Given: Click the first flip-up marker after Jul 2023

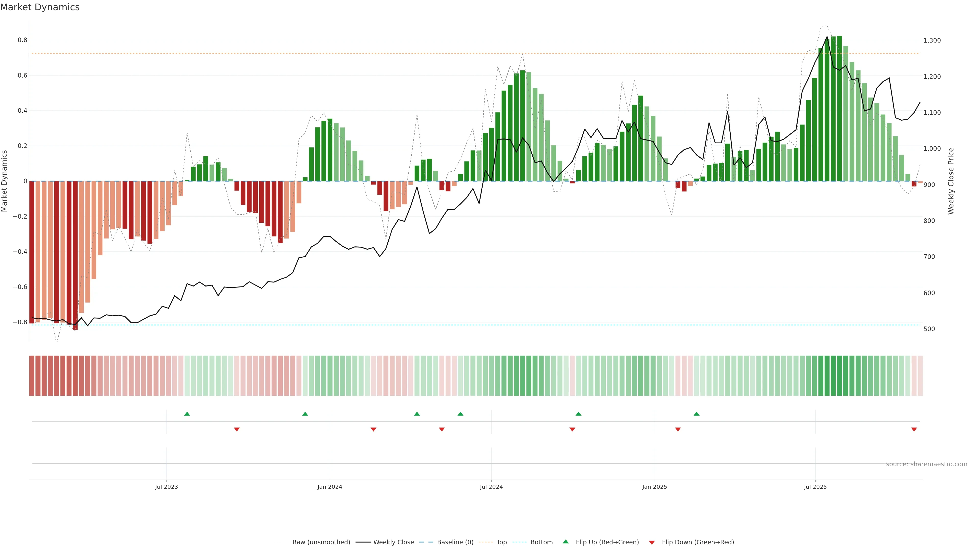Looking at the screenshot, I should 187,414.
